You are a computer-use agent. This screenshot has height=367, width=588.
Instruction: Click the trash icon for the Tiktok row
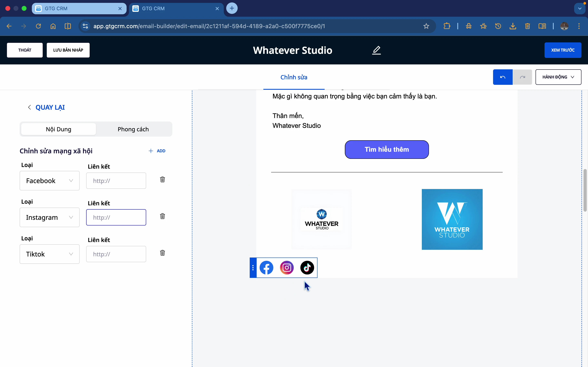tap(162, 253)
